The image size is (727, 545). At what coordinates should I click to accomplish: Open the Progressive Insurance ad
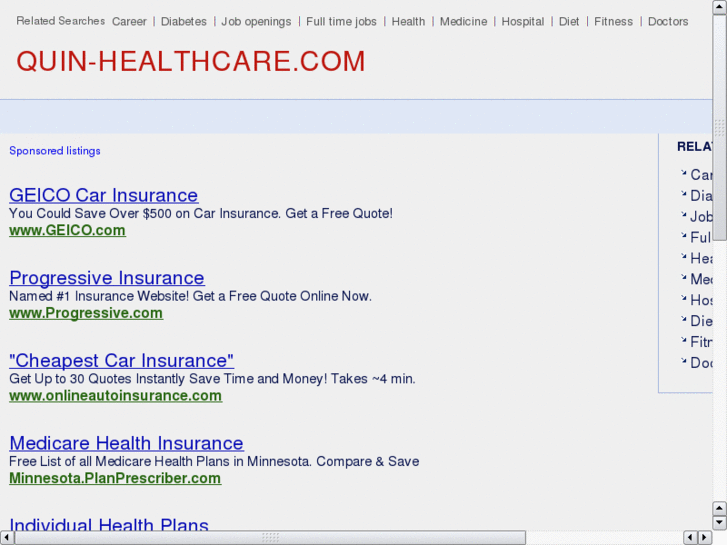[x=107, y=278]
